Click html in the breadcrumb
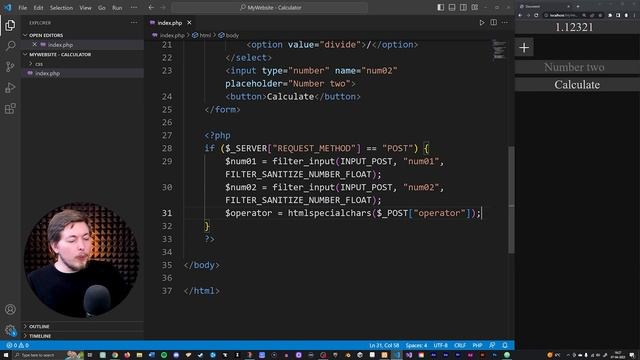The width and height of the screenshot is (640, 360). coord(202,36)
